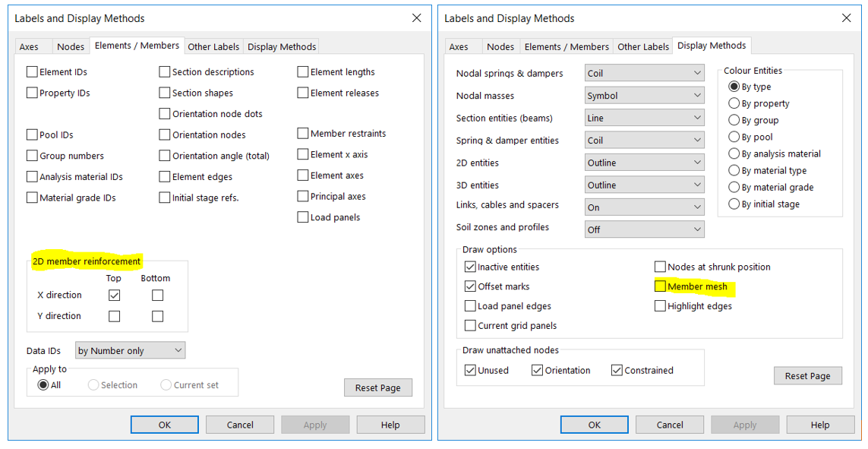Tick the Section shapes checkbox
The width and height of the screenshot is (868, 449).
[165, 93]
